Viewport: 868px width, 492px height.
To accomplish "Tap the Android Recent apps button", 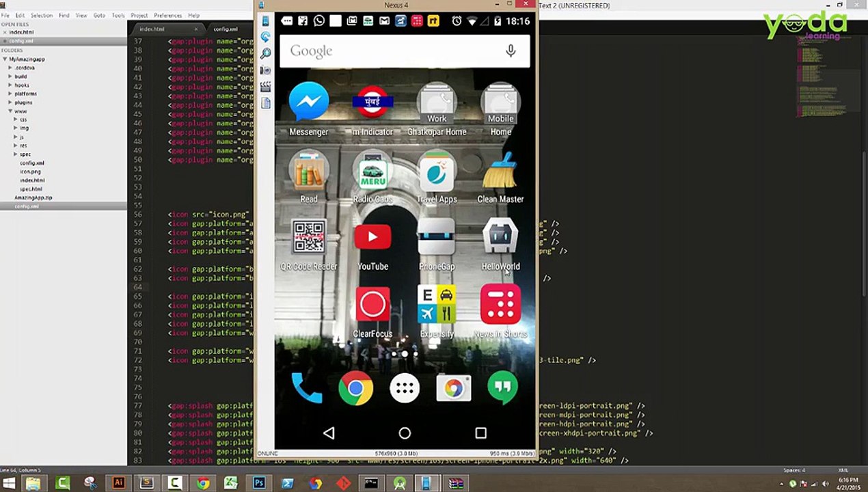I will tap(480, 433).
